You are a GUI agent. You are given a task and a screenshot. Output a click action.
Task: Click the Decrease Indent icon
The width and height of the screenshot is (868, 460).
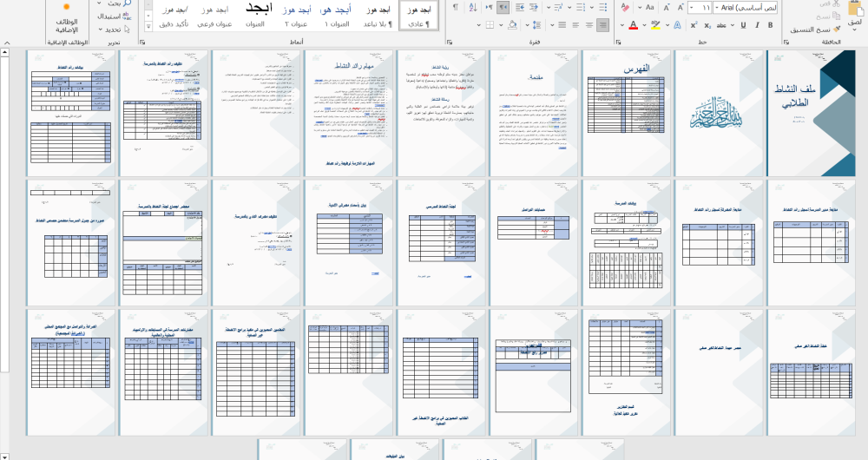click(534, 8)
